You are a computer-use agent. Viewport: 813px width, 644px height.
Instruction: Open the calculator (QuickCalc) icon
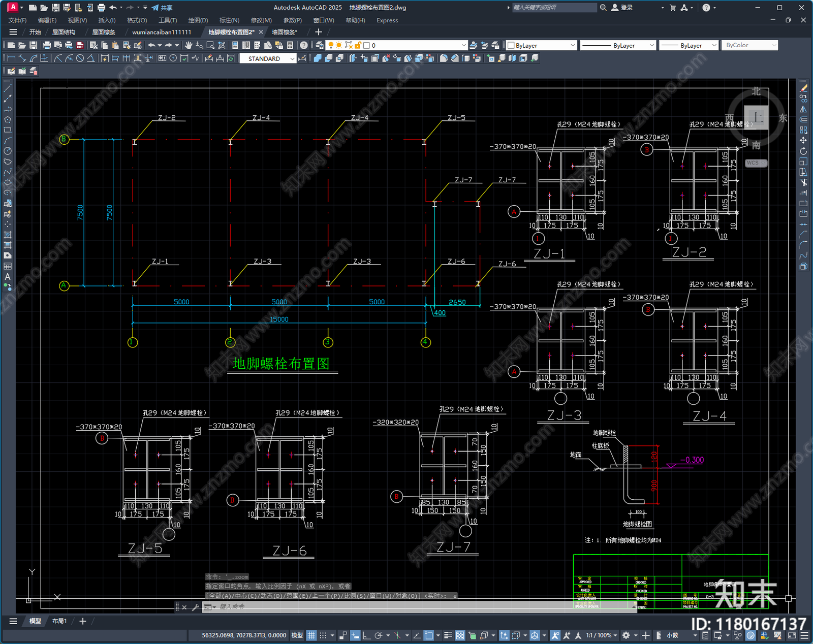click(x=290, y=45)
